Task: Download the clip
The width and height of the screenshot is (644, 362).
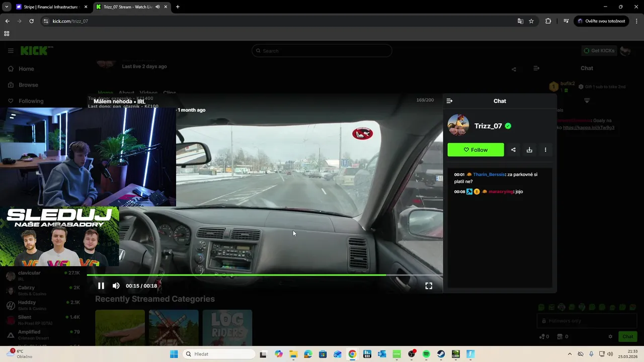Action: (x=529, y=150)
